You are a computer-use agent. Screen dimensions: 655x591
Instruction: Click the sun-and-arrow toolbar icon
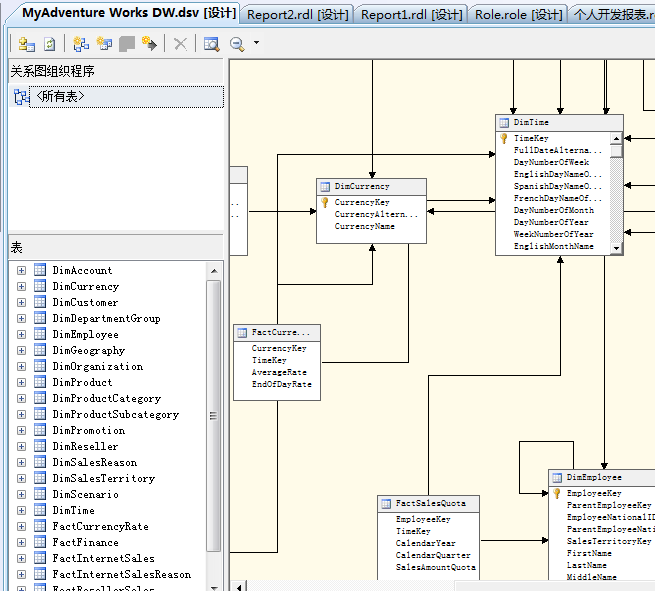point(149,43)
